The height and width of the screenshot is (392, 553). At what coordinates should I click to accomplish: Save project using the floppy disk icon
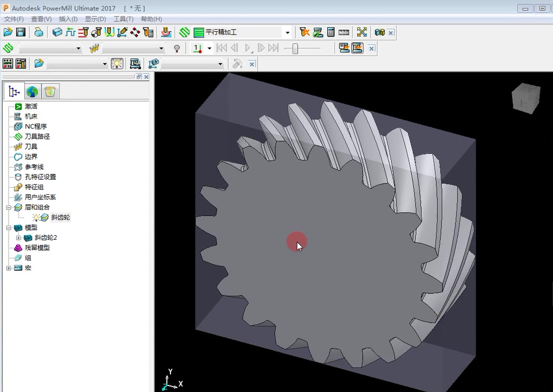pos(21,32)
